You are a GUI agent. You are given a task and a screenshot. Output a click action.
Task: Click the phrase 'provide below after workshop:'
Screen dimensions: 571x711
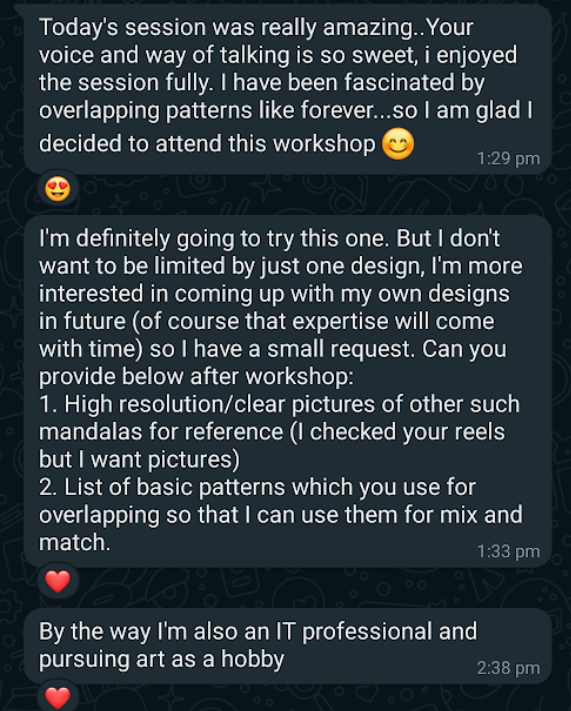[196, 377]
